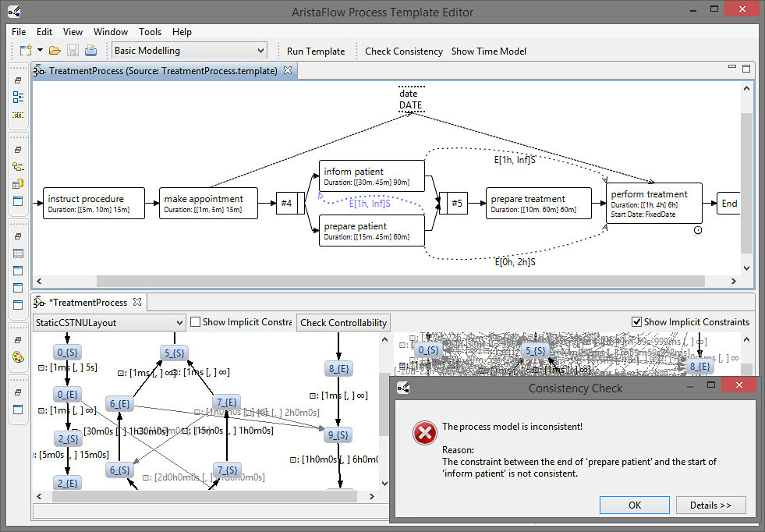This screenshot has height=532, width=765.
Task: Select graph node 9_{S}
Action: (x=338, y=434)
